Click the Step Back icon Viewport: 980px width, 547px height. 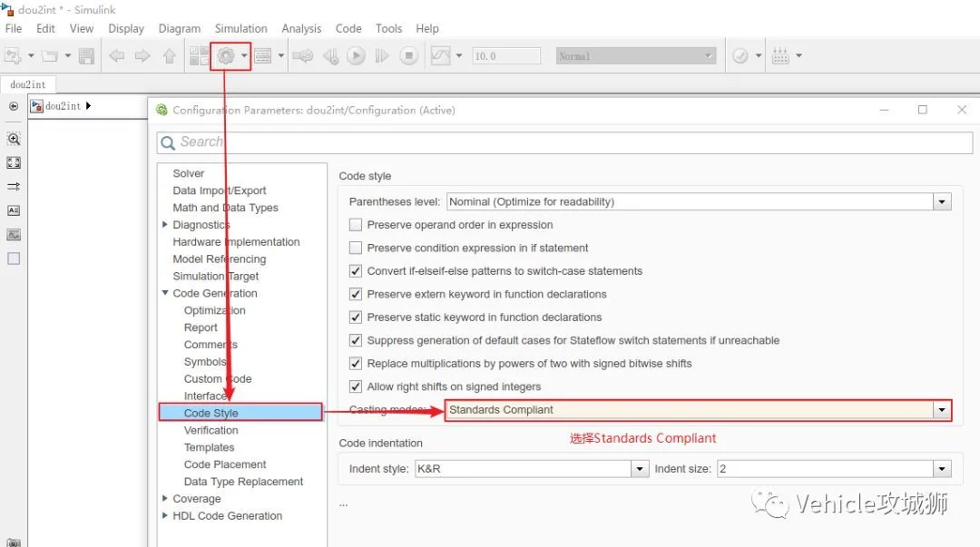click(330, 56)
